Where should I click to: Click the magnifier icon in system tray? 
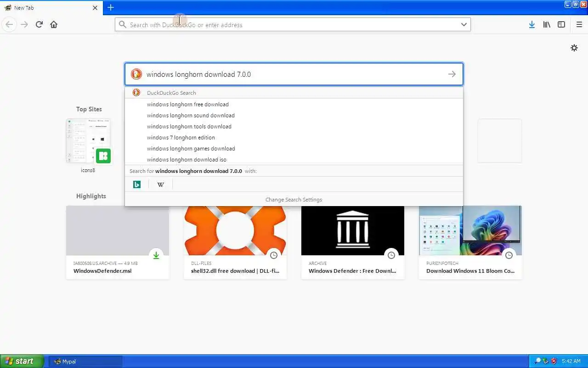coord(537,362)
